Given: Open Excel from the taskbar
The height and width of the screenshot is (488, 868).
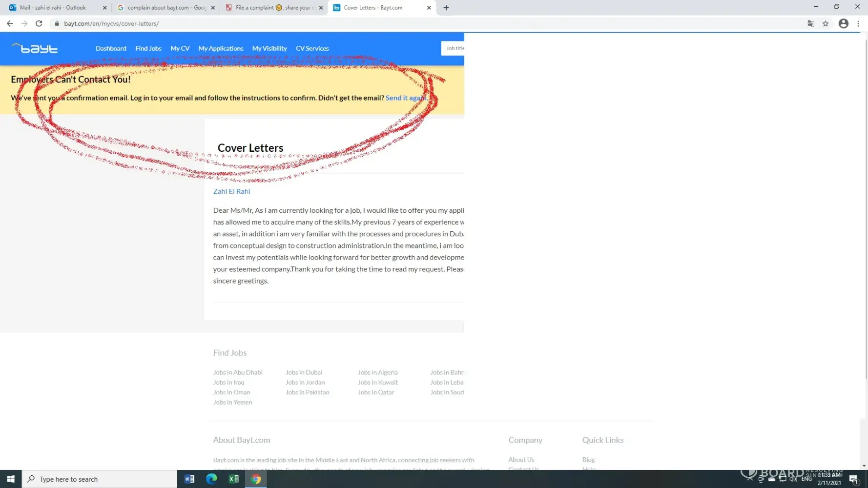Looking at the screenshot, I should point(234,479).
